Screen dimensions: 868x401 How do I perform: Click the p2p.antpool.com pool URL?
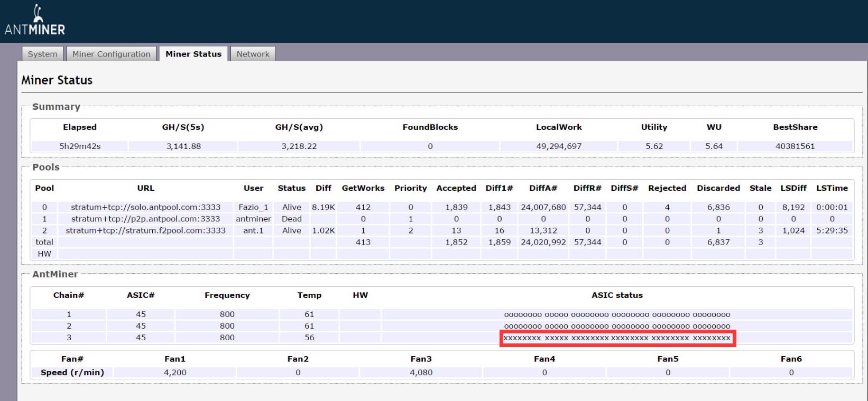point(145,219)
